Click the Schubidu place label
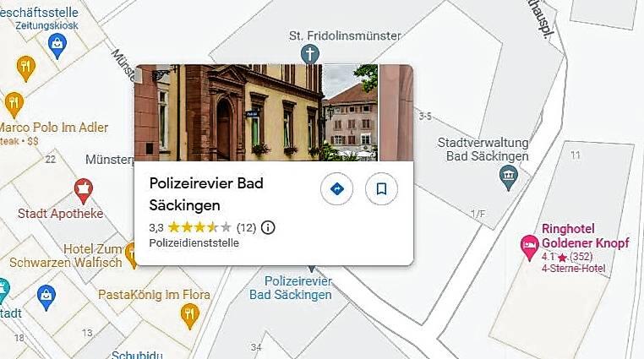The width and height of the screenshot is (644, 359). point(137,355)
